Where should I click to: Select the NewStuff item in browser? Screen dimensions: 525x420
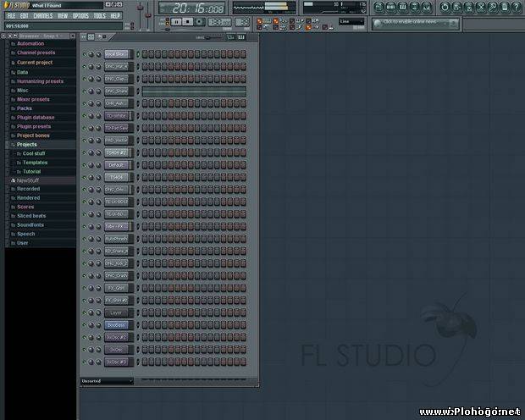(27, 180)
